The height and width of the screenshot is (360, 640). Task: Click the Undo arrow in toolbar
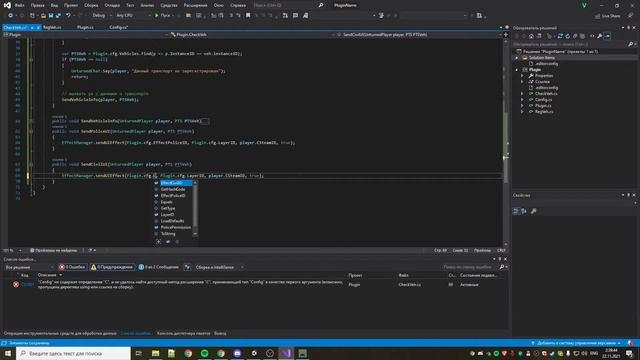[68, 16]
